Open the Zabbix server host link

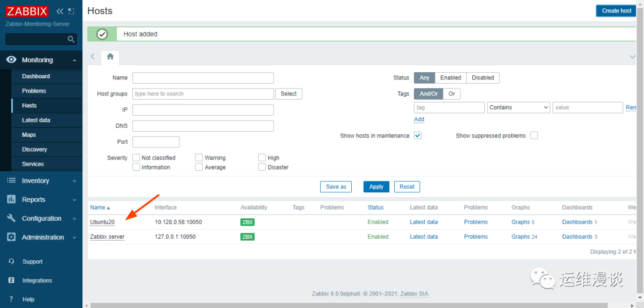[107, 237]
